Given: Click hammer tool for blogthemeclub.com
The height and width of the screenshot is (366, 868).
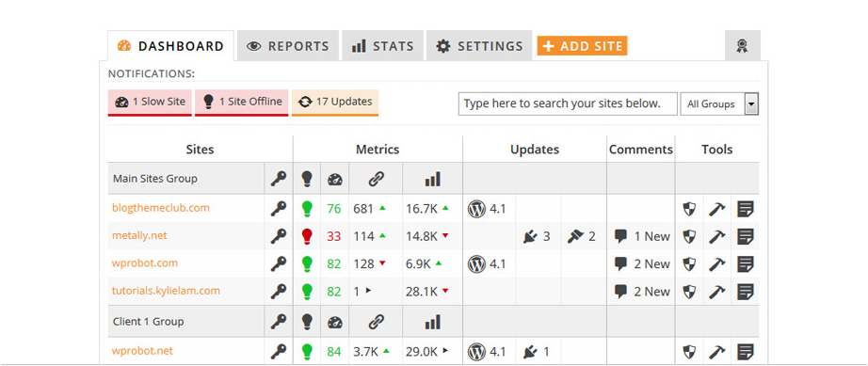Looking at the screenshot, I should (716, 209).
